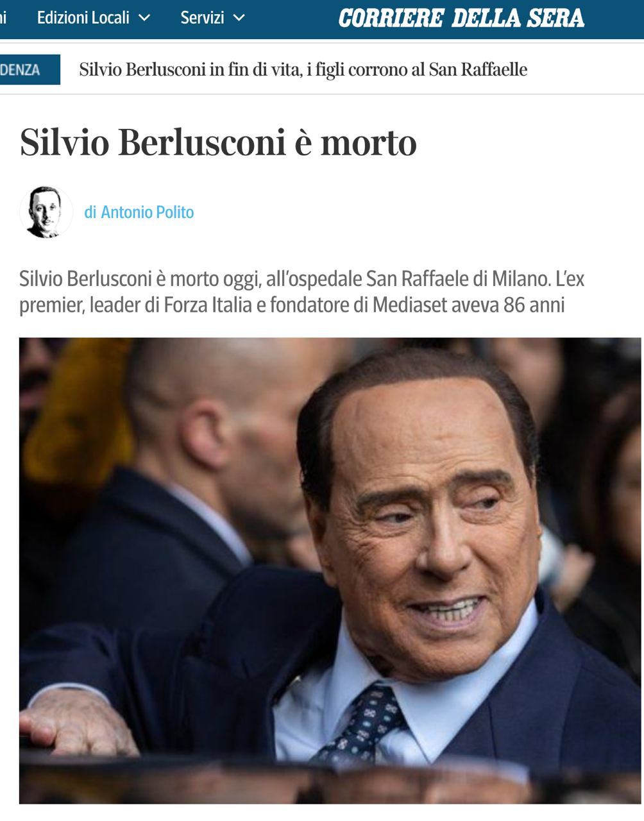
Task: Click the Corriere della Sera logo
Action: coord(461,19)
